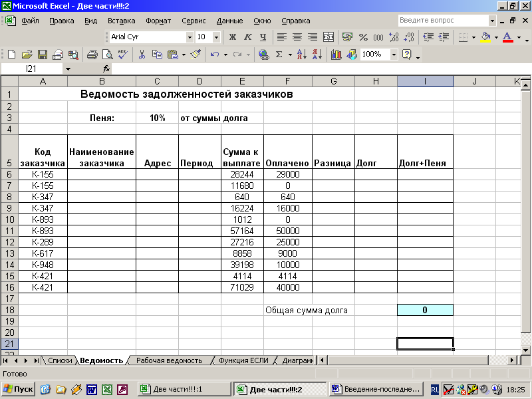The height and width of the screenshot is (399, 532).
Task: Increase cell indent
Action: [444, 37]
